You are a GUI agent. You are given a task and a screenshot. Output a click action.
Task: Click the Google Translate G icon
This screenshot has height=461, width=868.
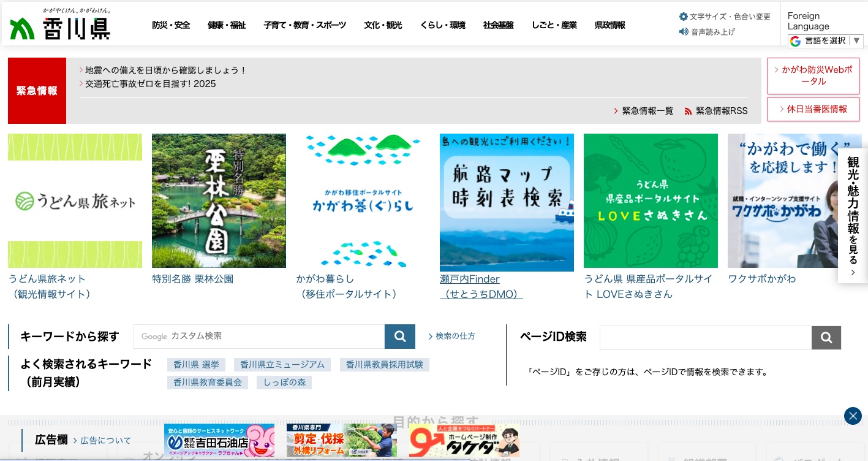pos(795,40)
